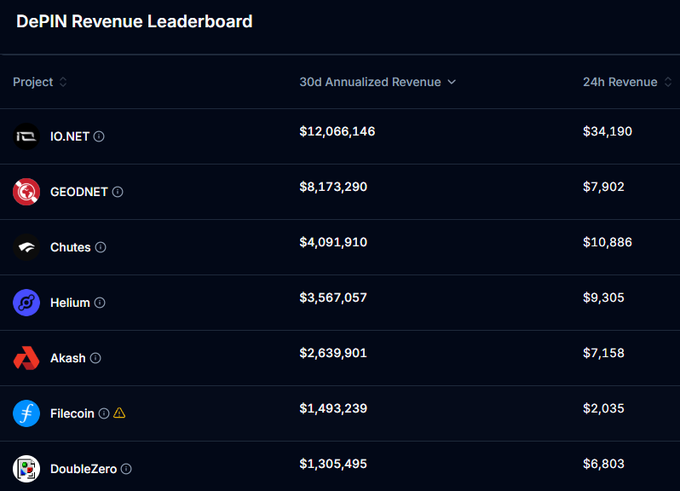Screen dimensions: 680x491
Task: Select the $4,091,910 revenue value
Action: (x=333, y=242)
